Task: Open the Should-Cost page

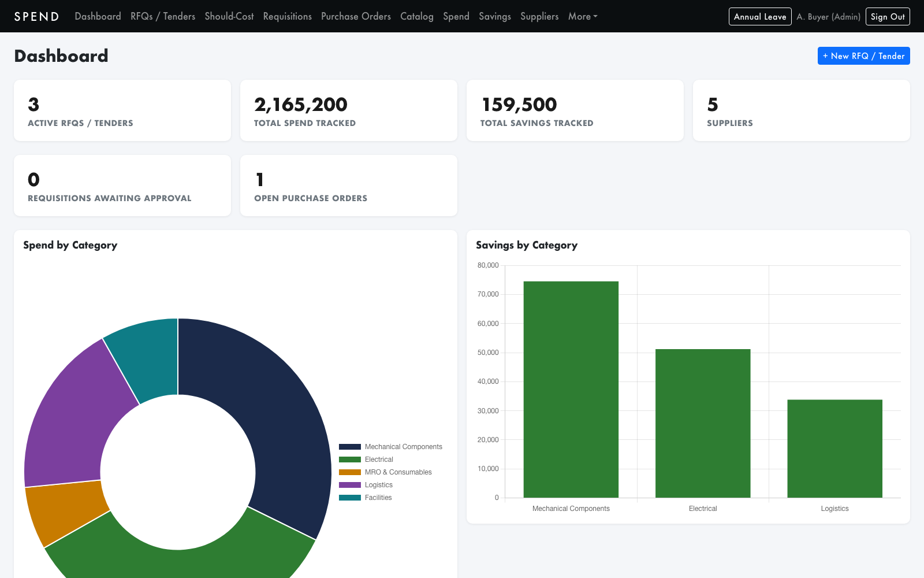Action: point(229,16)
